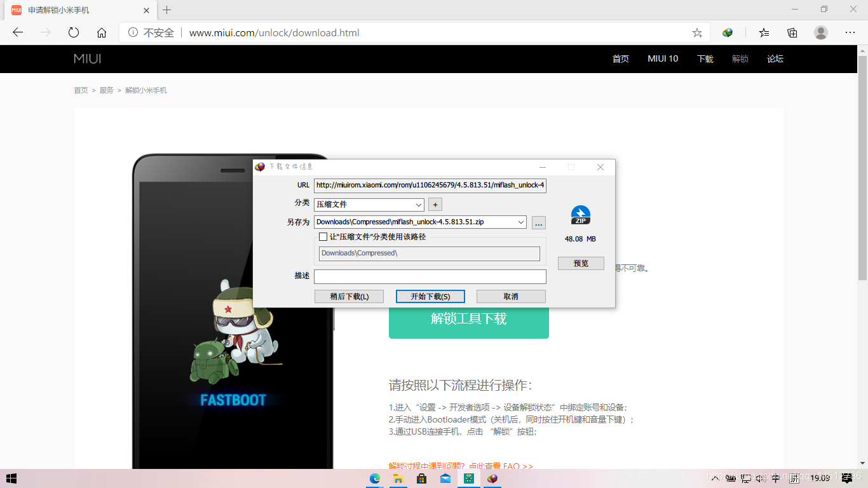
Task: Open browser settings and more menu
Action: 850,32
